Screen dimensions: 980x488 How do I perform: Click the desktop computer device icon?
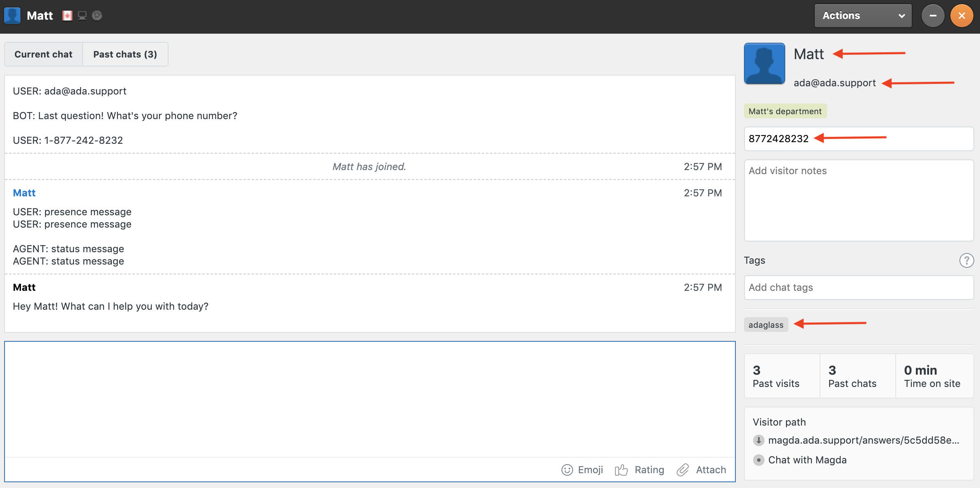tap(82, 16)
